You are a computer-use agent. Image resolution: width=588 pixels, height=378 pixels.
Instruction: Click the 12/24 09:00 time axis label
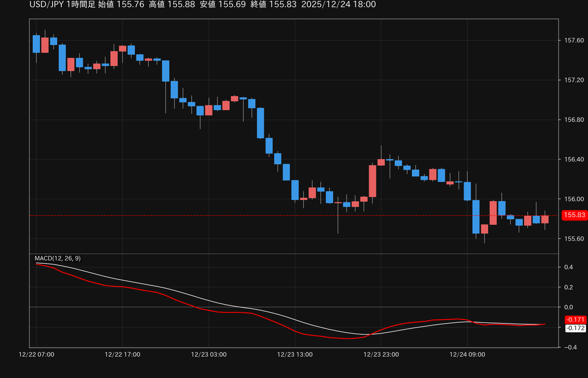[467, 354]
